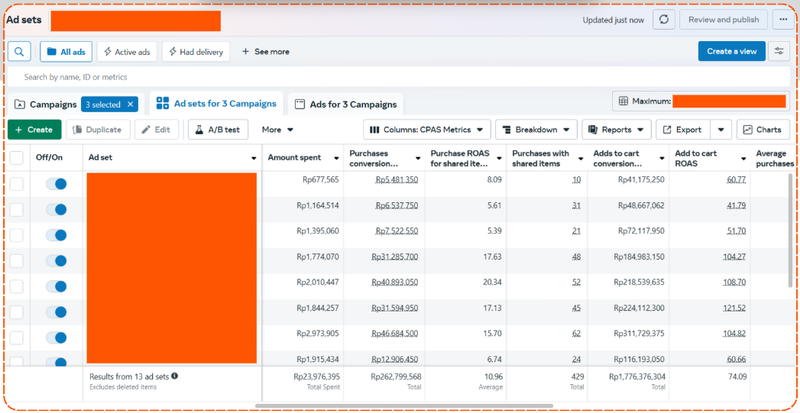Viewport: 800px width, 413px height.
Task: Click the vertical scrollbar on the table's right
Action: pyautogui.click(x=790, y=230)
